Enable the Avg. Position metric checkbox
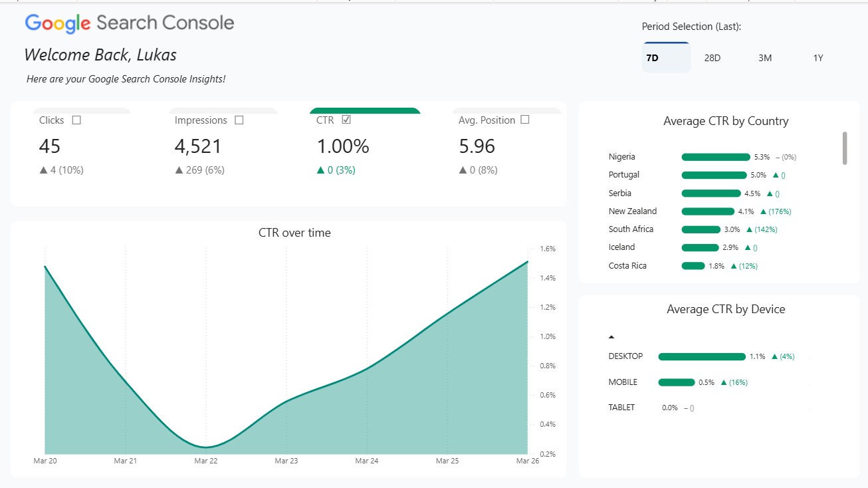This screenshot has height=488, width=868. [524, 120]
